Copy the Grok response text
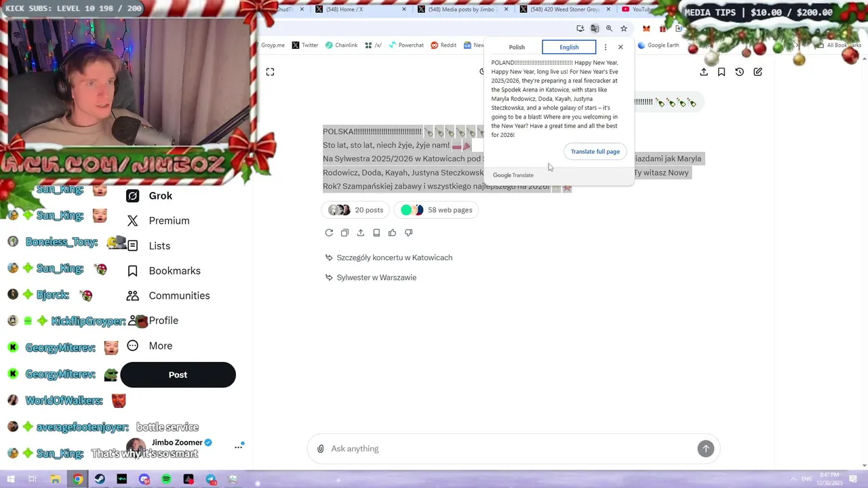Image resolution: width=868 pixels, height=488 pixels. (344, 232)
